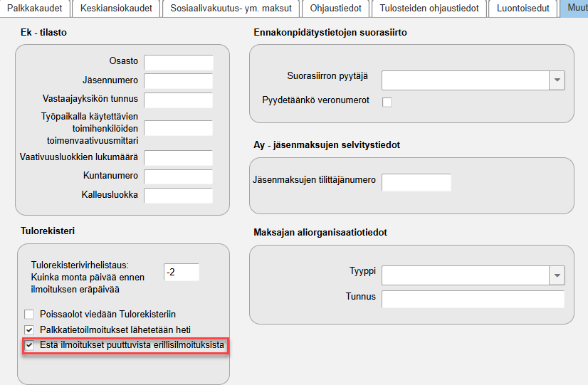The height and width of the screenshot is (385, 588).
Task: Click the Tulorekisterivirhelistaus days field showing -2
Action: pyautogui.click(x=182, y=272)
